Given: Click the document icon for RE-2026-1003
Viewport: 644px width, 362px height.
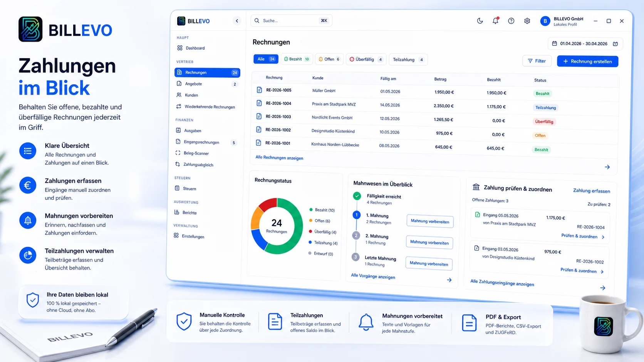Looking at the screenshot, I should point(259,116).
